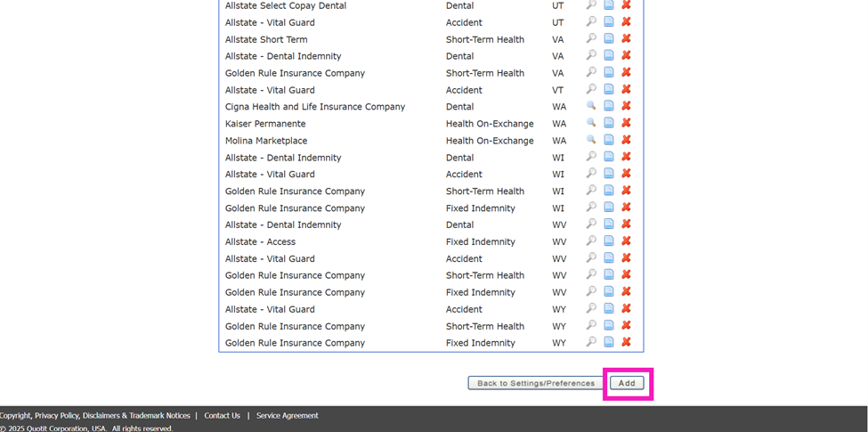Click magnifier for Golden Rule Short-Term Health WI
Screen dimensions: 868x432
click(591, 190)
